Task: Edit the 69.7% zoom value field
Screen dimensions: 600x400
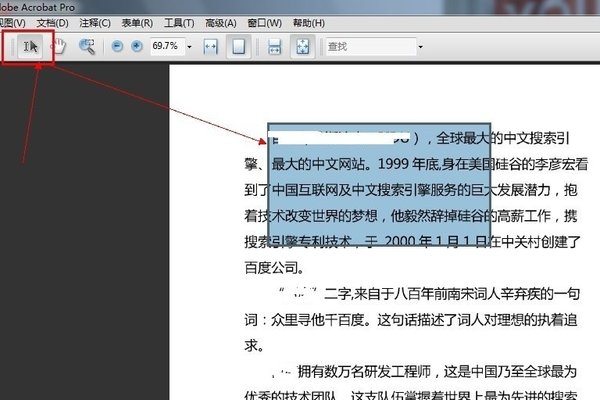Action: coord(168,46)
